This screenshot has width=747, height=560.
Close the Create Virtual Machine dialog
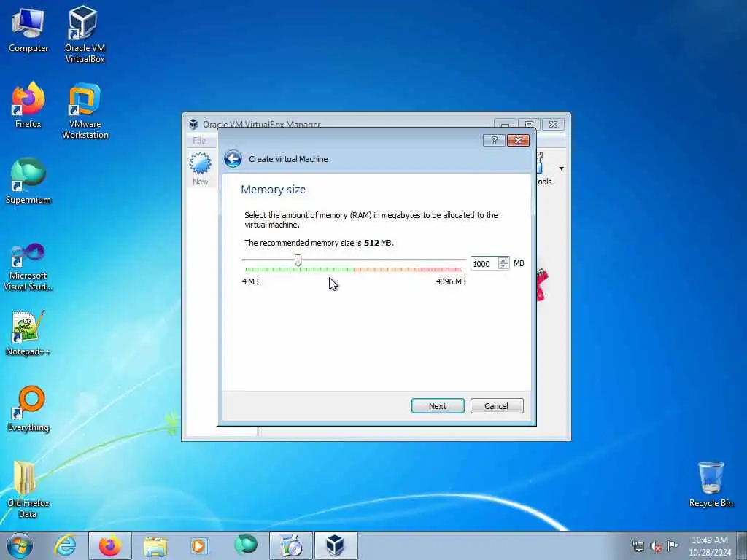[519, 140]
